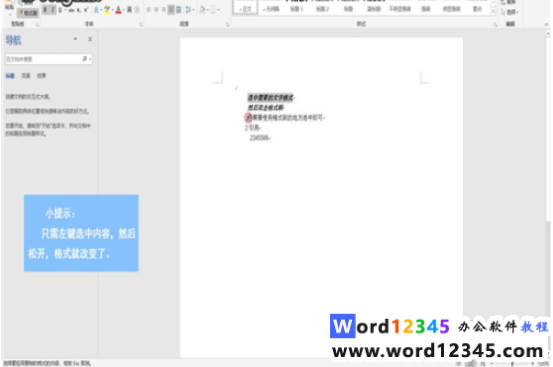Apply strikethrough to the text
553x367 pixels.
[71, 10]
